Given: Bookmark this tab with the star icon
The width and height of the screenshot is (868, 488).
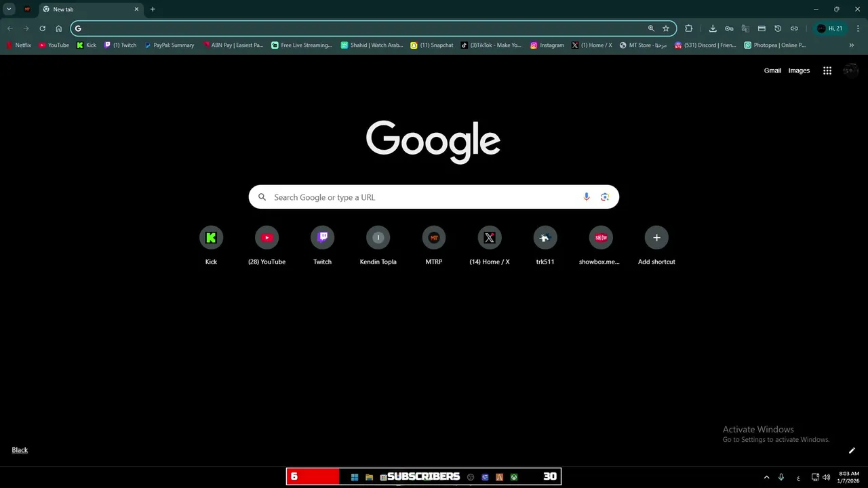Looking at the screenshot, I should click(666, 28).
